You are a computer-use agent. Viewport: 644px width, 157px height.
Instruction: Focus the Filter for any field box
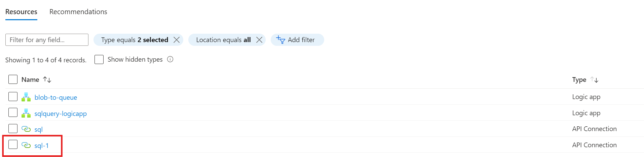coord(47,40)
